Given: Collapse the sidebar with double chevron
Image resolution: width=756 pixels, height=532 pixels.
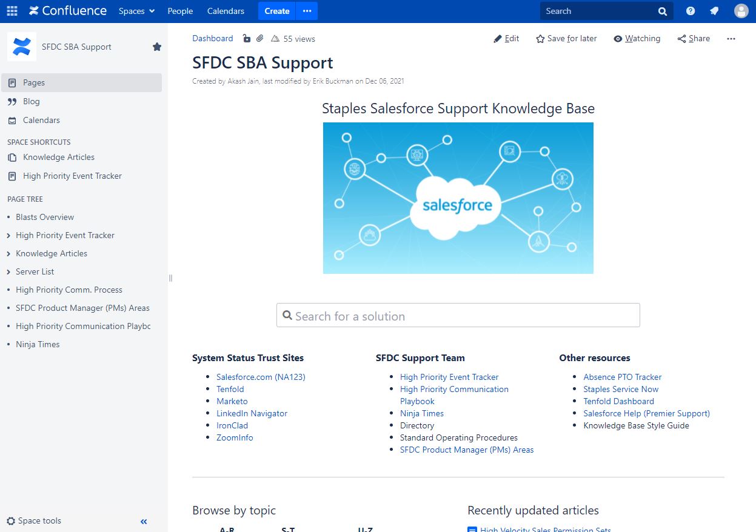Looking at the screenshot, I should click(144, 521).
